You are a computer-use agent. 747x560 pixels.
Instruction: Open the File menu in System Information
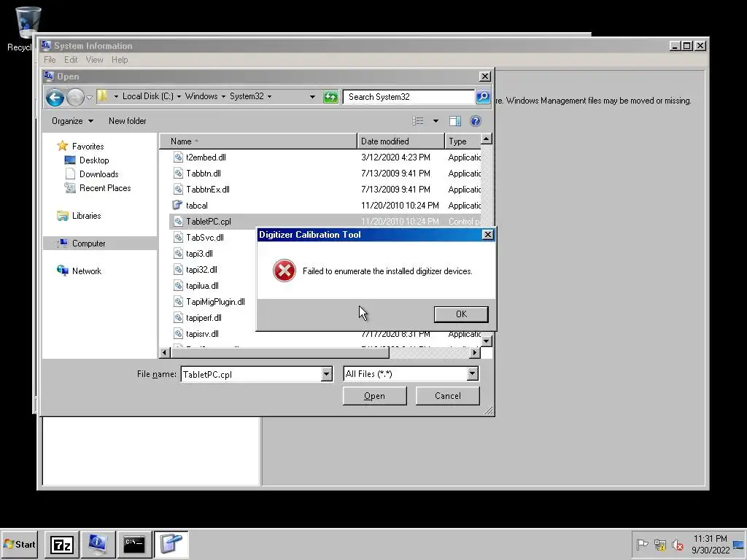click(x=50, y=60)
